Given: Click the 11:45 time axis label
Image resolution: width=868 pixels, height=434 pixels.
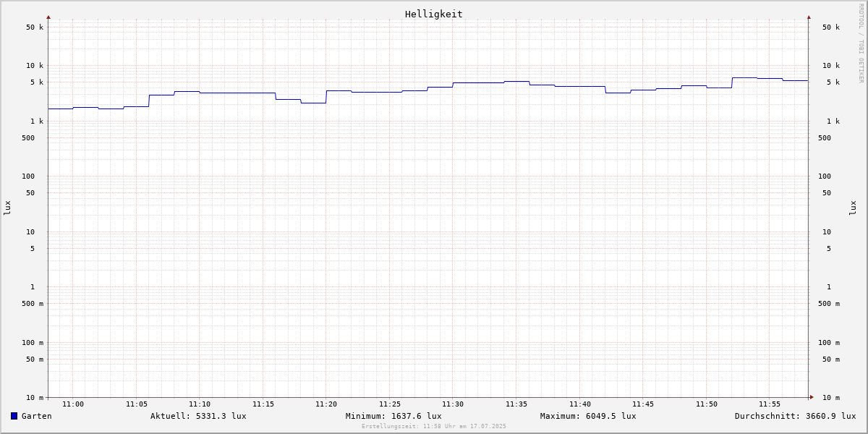Looking at the screenshot, I should [x=643, y=404].
